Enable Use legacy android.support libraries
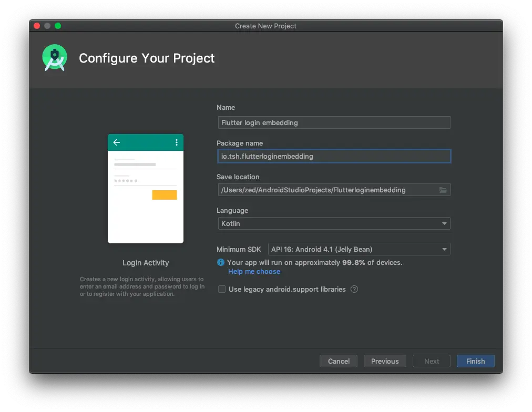This screenshot has height=412, width=532. tap(221, 289)
